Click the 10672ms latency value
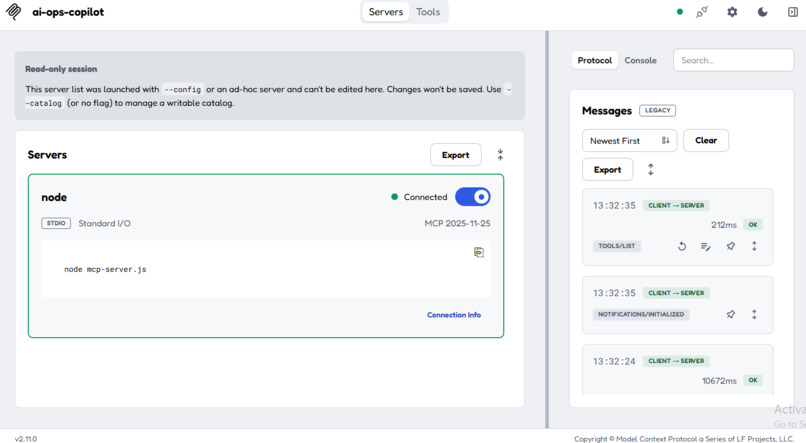 pos(719,381)
